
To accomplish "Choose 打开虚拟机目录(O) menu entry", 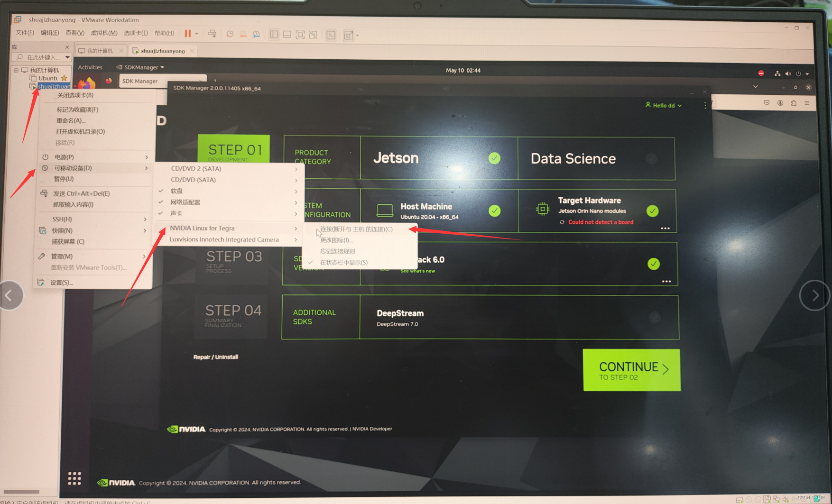I will pyautogui.click(x=80, y=132).
